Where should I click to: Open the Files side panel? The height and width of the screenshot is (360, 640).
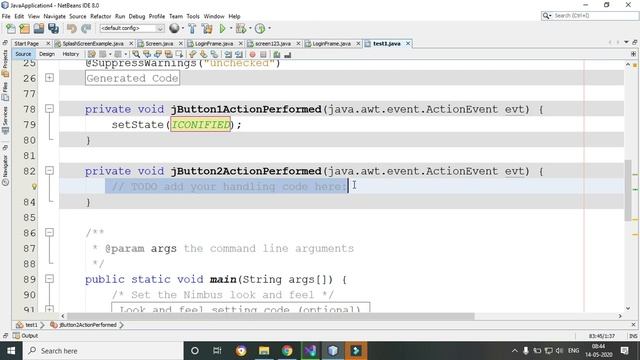click(5, 92)
